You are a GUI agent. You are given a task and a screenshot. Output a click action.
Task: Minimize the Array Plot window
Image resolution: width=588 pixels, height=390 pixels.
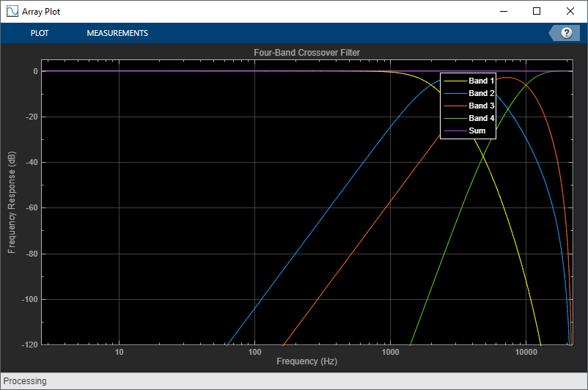[504, 11]
